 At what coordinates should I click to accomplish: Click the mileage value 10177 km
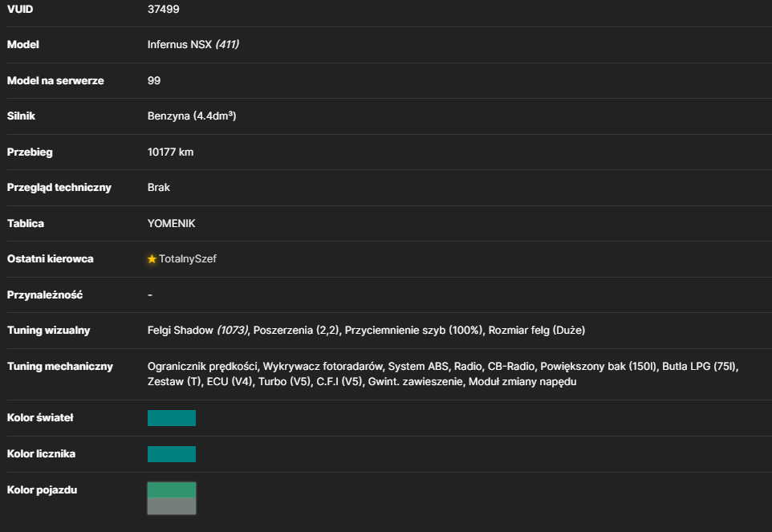click(170, 152)
